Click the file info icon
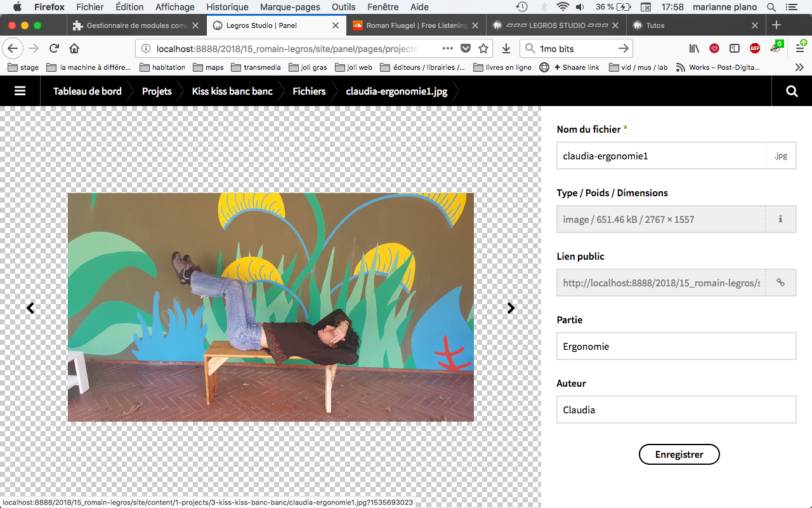812x508 pixels. pos(780,219)
